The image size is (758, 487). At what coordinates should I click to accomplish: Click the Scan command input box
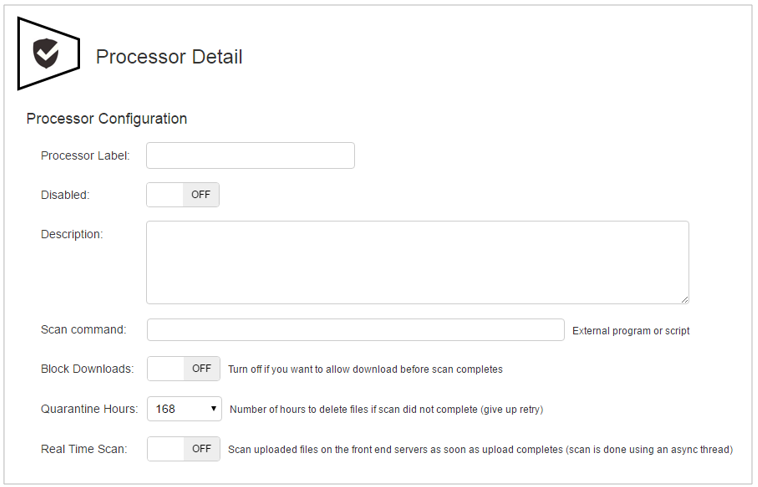coord(356,330)
